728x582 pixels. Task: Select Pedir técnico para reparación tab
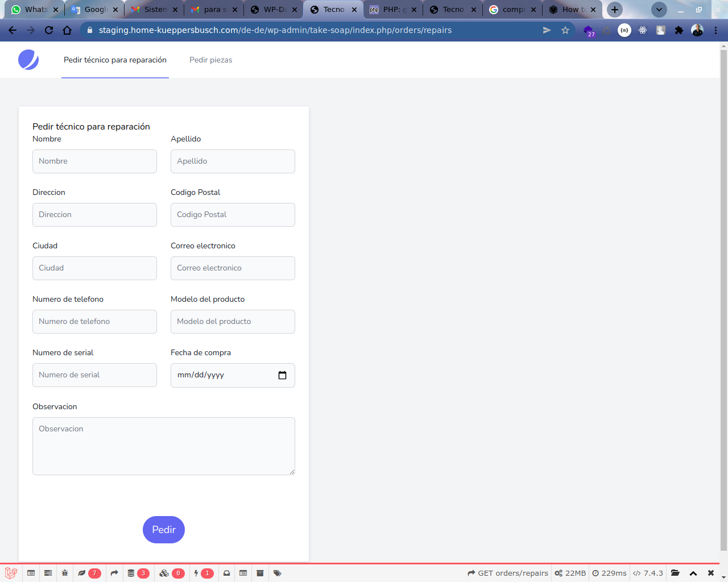(x=115, y=60)
